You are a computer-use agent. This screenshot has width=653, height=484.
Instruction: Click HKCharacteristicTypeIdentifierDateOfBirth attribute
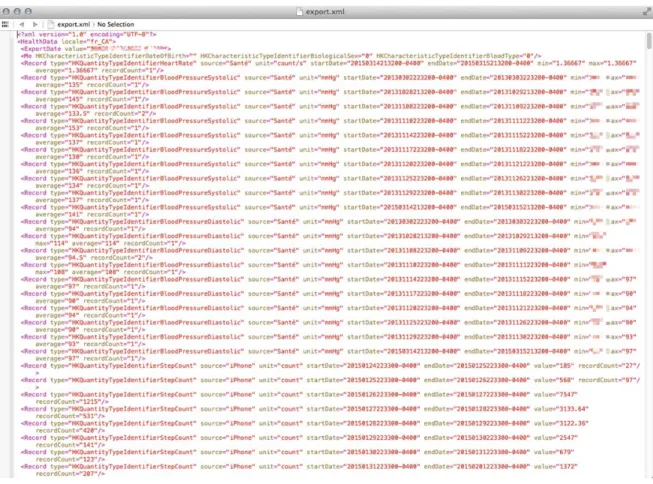(x=116, y=56)
